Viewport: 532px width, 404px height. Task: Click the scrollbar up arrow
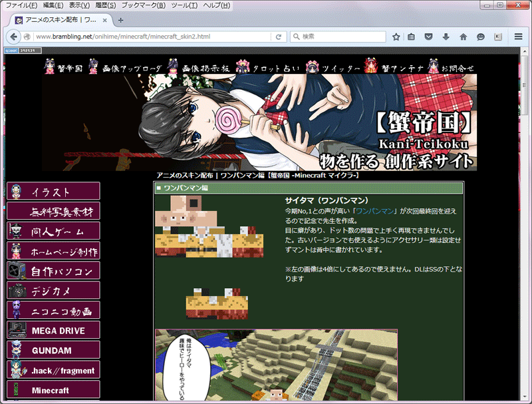525,51
